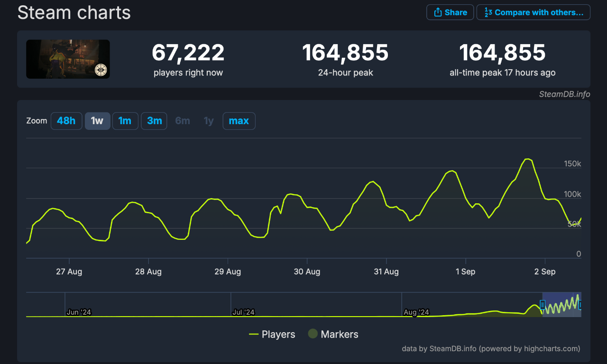Toggle the Markers series in legend
The width and height of the screenshot is (607, 364).
pyautogui.click(x=339, y=335)
